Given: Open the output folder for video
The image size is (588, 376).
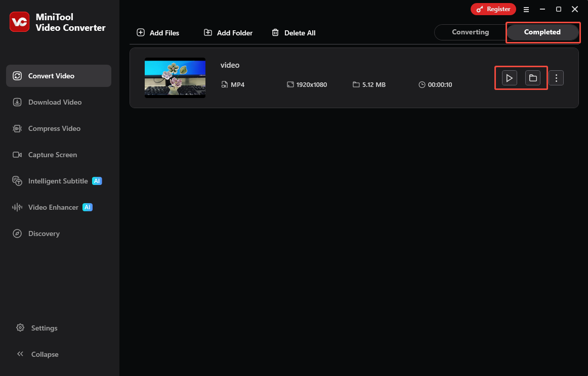Looking at the screenshot, I should pyautogui.click(x=532, y=78).
